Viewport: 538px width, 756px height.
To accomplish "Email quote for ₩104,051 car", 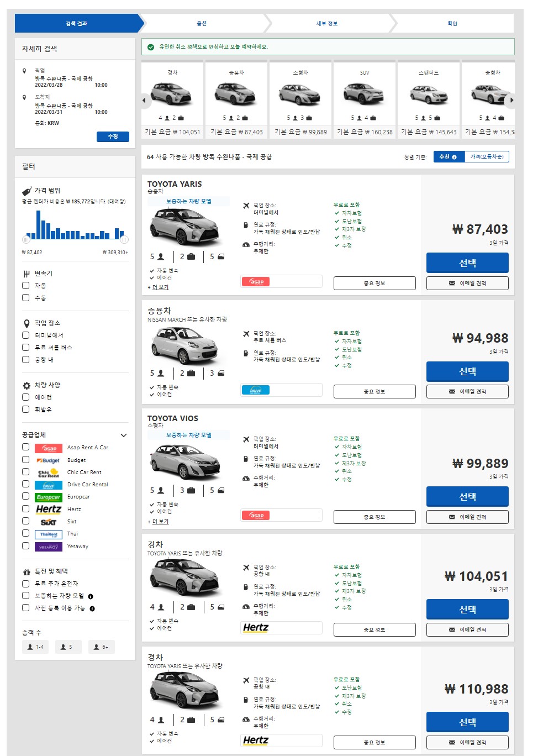I will coord(467,630).
